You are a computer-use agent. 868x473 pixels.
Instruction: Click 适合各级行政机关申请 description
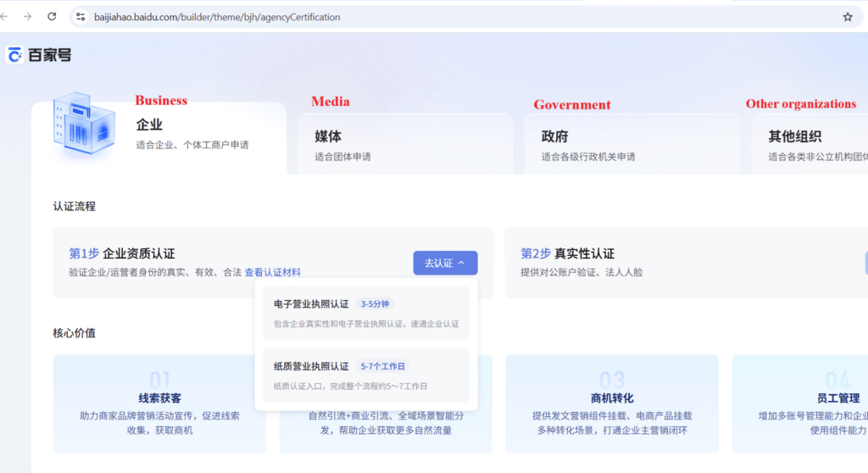(588, 157)
